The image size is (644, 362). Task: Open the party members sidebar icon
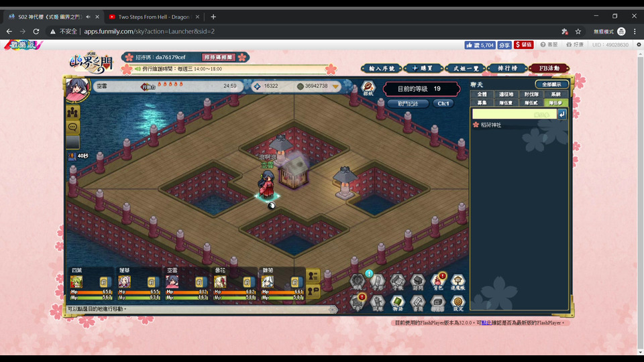point(72,112)
